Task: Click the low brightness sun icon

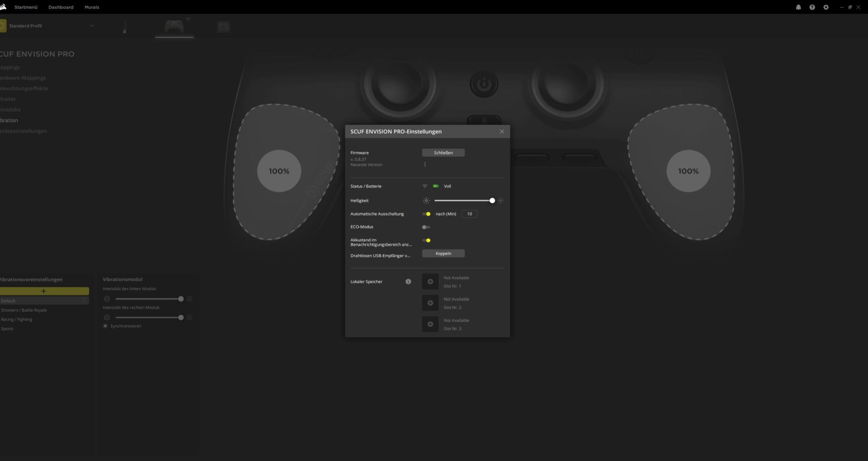Action: pyautogui.click(x=426, y=201)
